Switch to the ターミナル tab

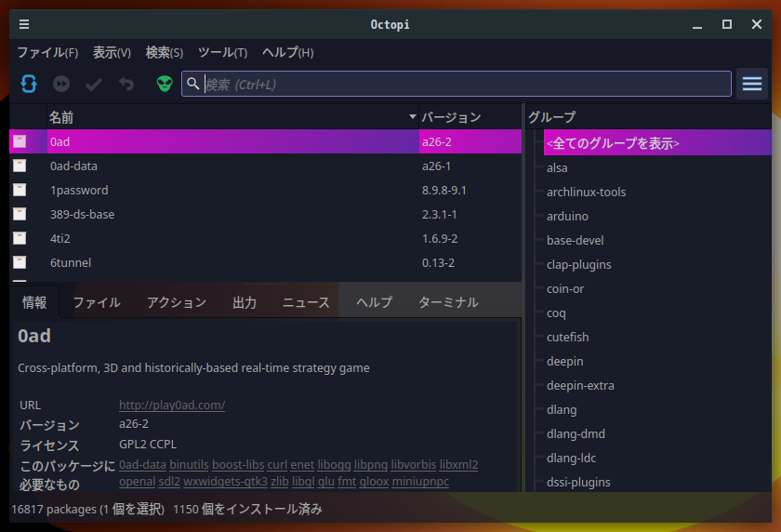[x=448, y=302]
